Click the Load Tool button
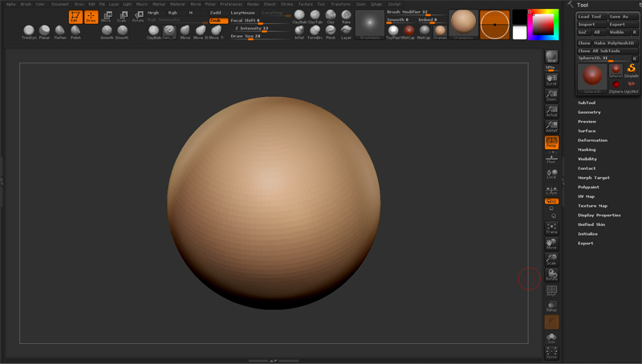Viewport: 642px width, 364px height. [591, 17]
